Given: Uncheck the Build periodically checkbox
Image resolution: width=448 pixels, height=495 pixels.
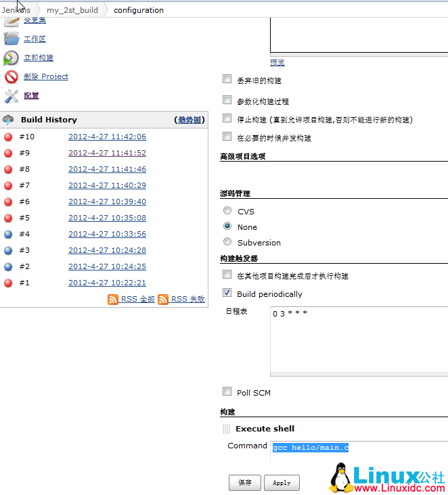Looking at the screenshot, I should 227,293.
